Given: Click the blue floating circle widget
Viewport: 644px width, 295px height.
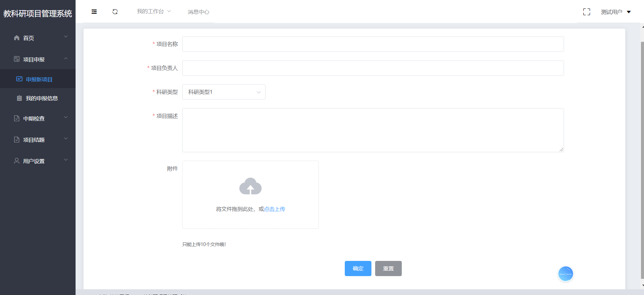Looking at the screenshot, I should tap(566, 274).
